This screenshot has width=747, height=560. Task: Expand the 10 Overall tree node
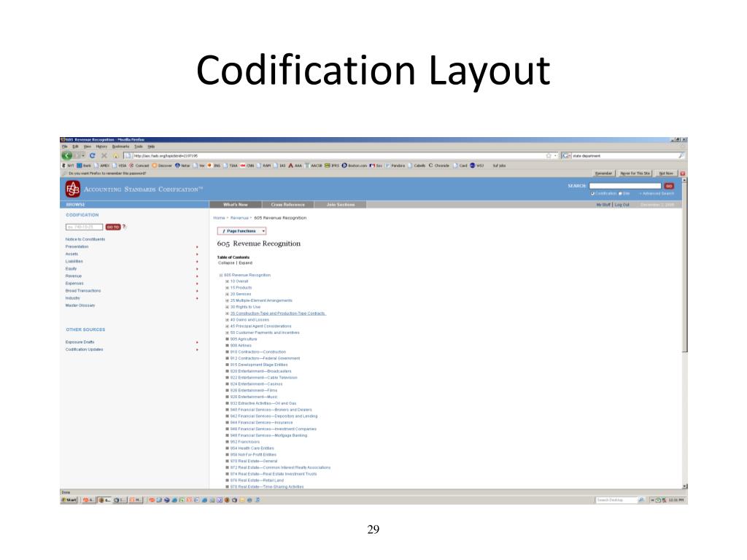(x=228, y=281)
